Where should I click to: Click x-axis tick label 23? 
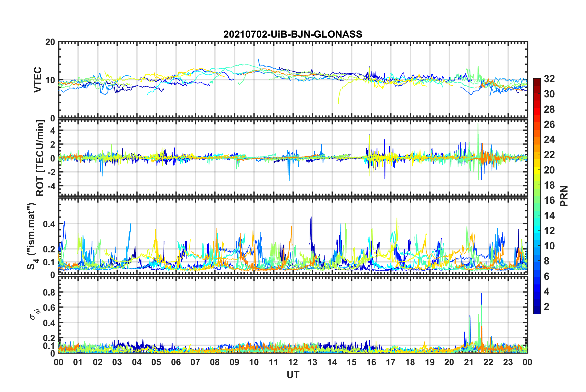508,362
